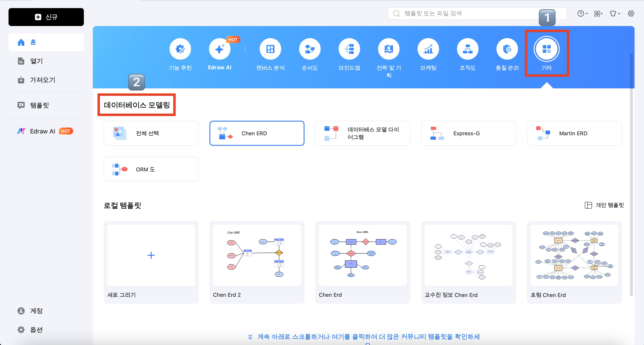
Task: Open the 마인드맵 category icon
Action: click(349, 49)
